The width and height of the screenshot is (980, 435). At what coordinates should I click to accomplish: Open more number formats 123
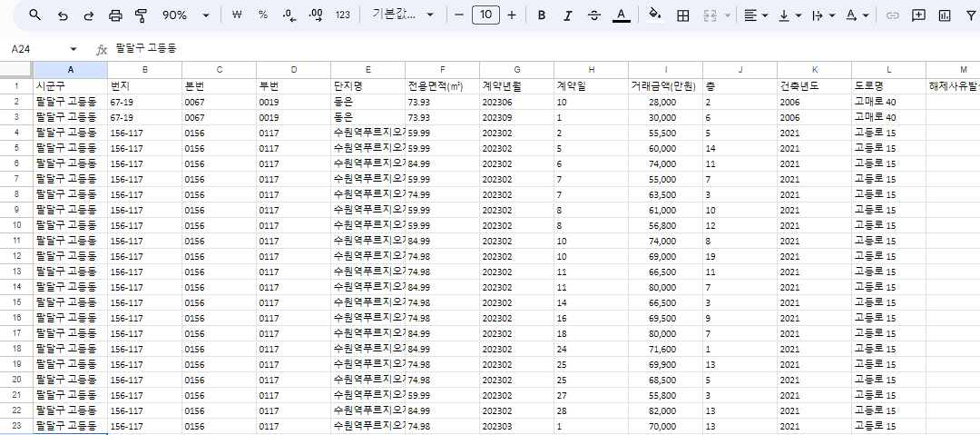[x=342, y=15]
